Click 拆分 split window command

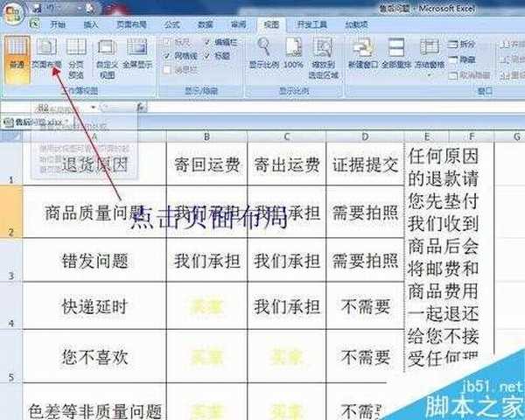(462, 45)
